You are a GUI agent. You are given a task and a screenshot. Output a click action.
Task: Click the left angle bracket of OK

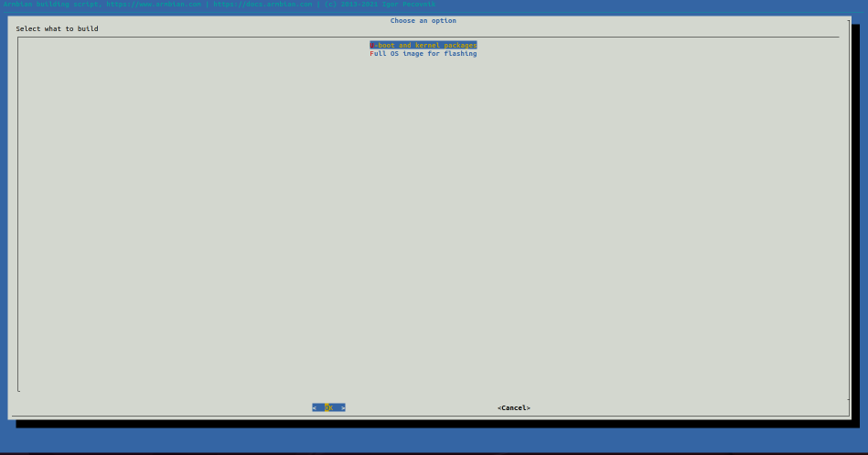pyautogui.click(x=315, y=407)
